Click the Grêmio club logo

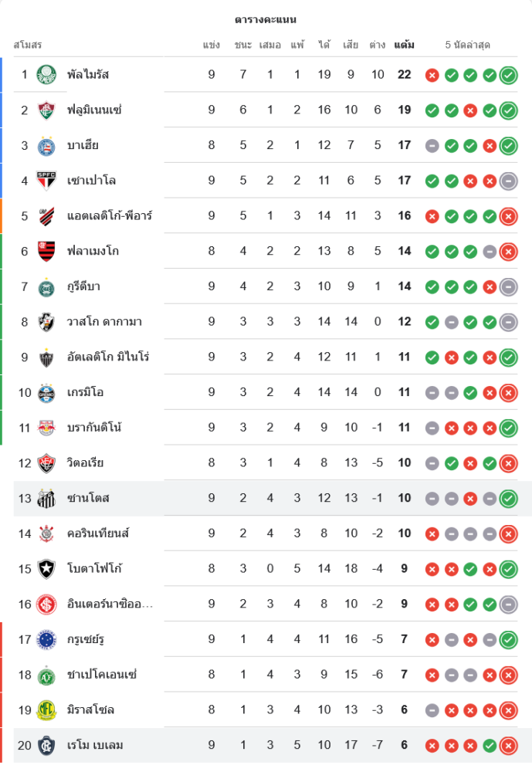tap(46, 393)
